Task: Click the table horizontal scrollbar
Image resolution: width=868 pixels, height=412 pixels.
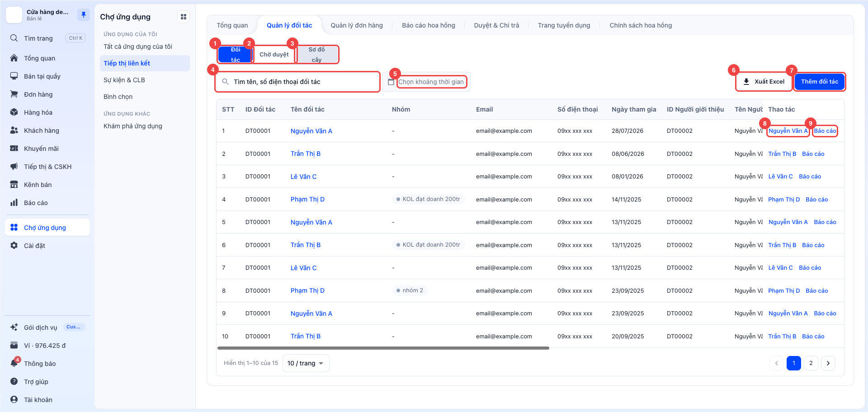Action: coord(383,348)
